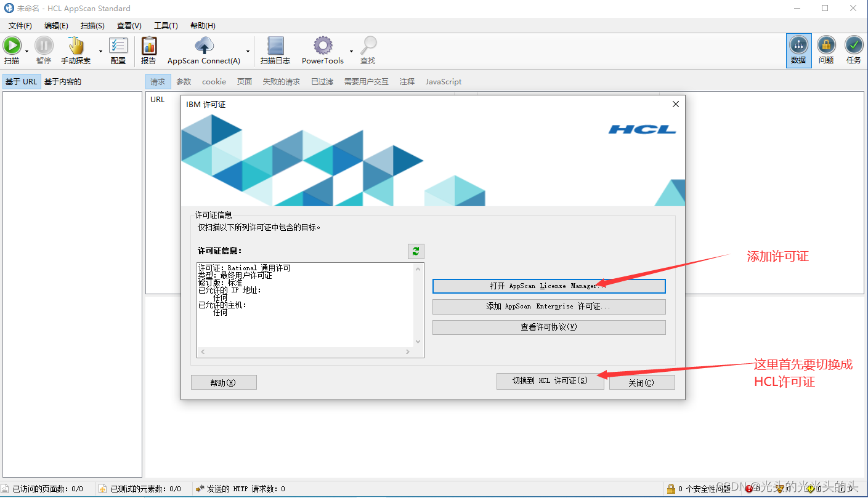This screenshot has width=868, height=498.
Task: Open PowerTools gear icon
Action: (x=323, y=46)
